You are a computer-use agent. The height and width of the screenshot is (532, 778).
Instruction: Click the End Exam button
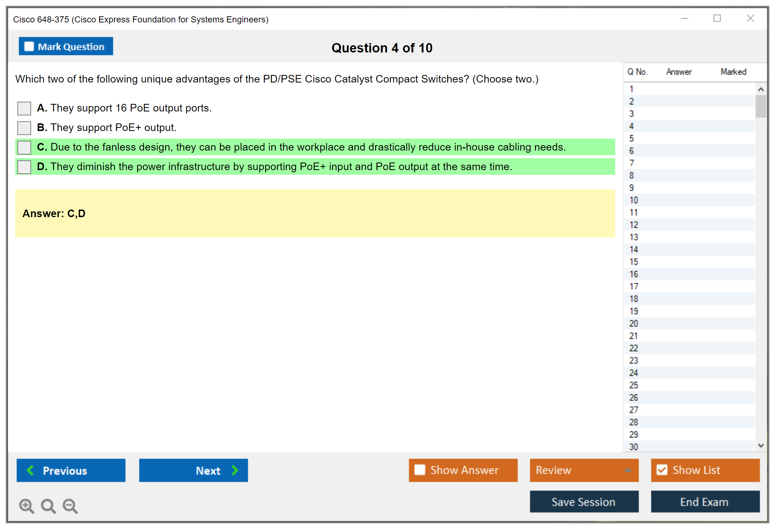point(705,502)
